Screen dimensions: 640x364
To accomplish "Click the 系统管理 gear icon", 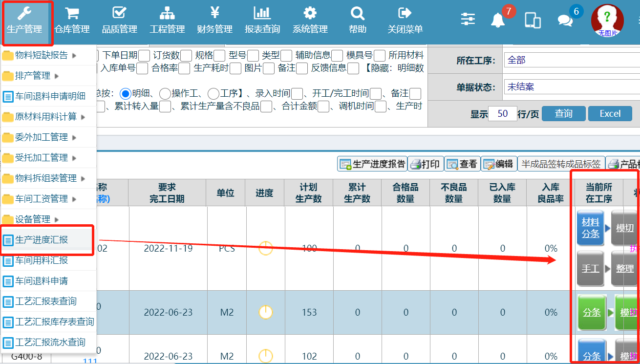I will tap(310, 13).
